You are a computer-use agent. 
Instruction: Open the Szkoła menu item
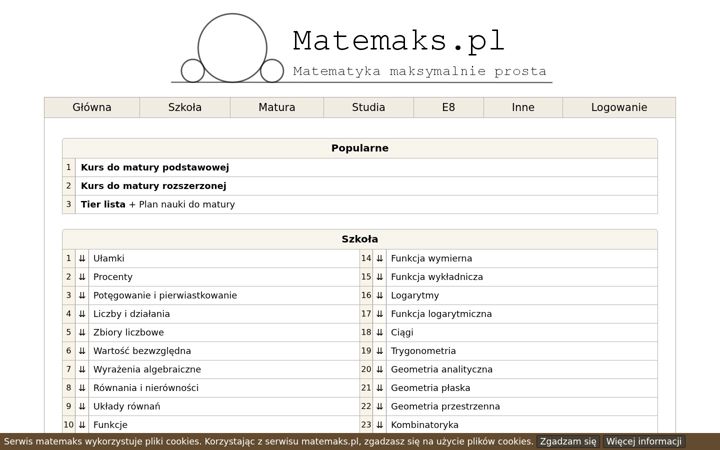click(185, 107)
